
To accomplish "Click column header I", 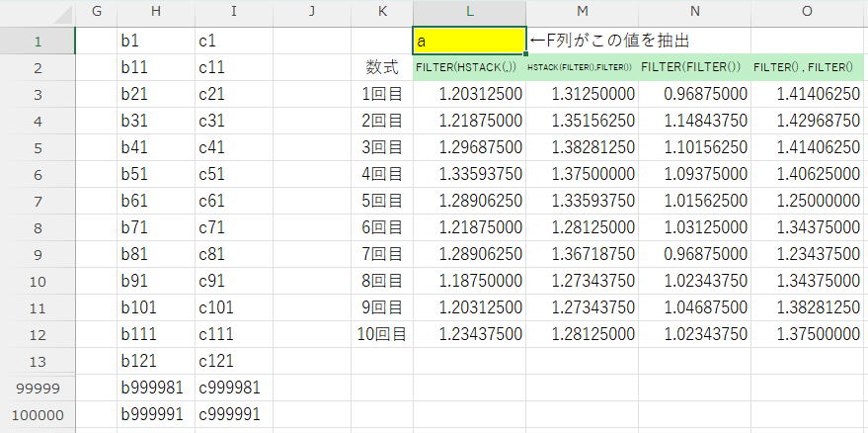I will [x=234, y=12].
